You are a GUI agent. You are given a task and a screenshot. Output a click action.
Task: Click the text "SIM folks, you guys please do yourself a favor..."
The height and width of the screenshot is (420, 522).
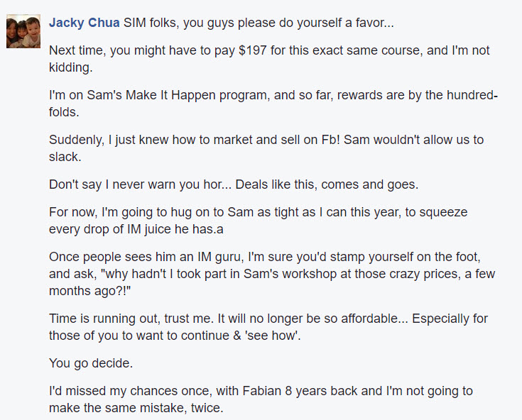(259, 23)
